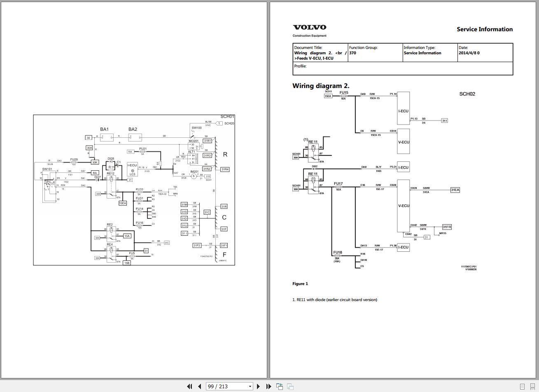Click the Wiring diagram 2. heading
The image size is (539, 392).
click(x=321, y=86)
